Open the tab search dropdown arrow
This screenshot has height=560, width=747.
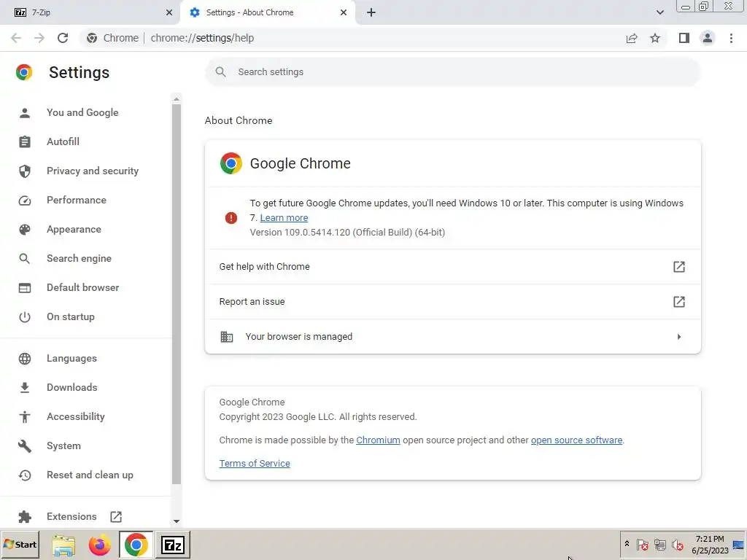tap(659, 12)
